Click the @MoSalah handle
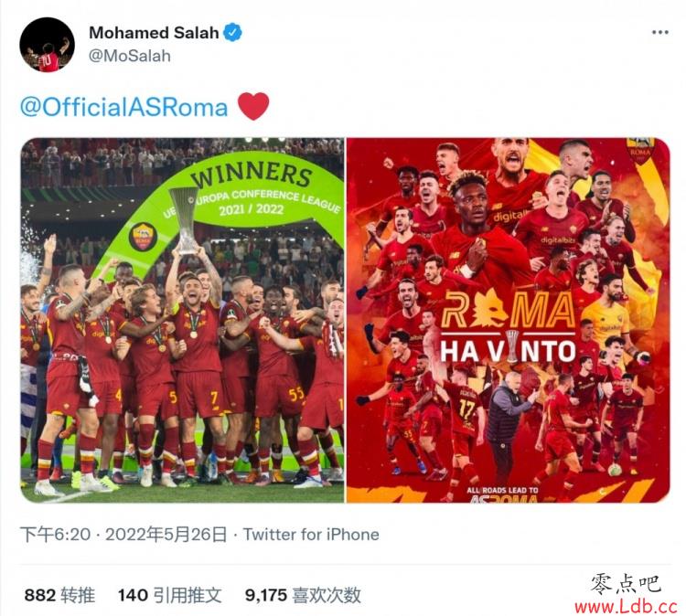The width and height of the screenshot is (686, 616). tap(130, 56)
